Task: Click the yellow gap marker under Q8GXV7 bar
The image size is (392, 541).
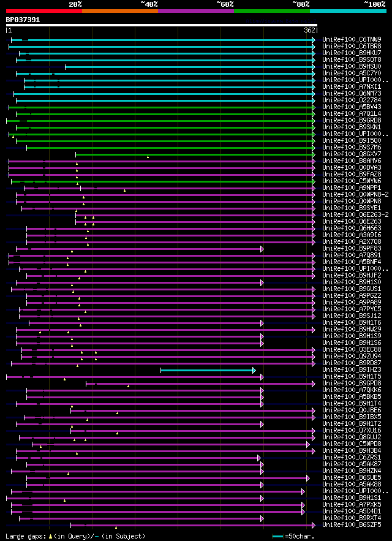Action: click(x=148, y=157)
